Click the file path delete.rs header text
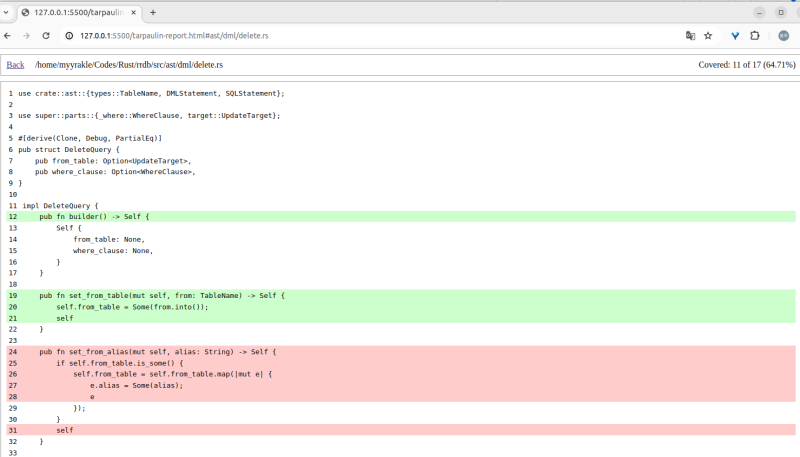Screen dimensions: 800x457 tap(128, 65)
